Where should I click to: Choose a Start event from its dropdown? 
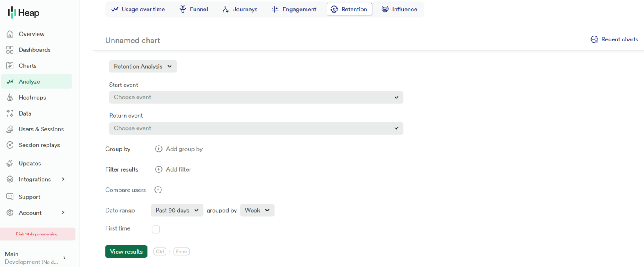click(256, 97)
